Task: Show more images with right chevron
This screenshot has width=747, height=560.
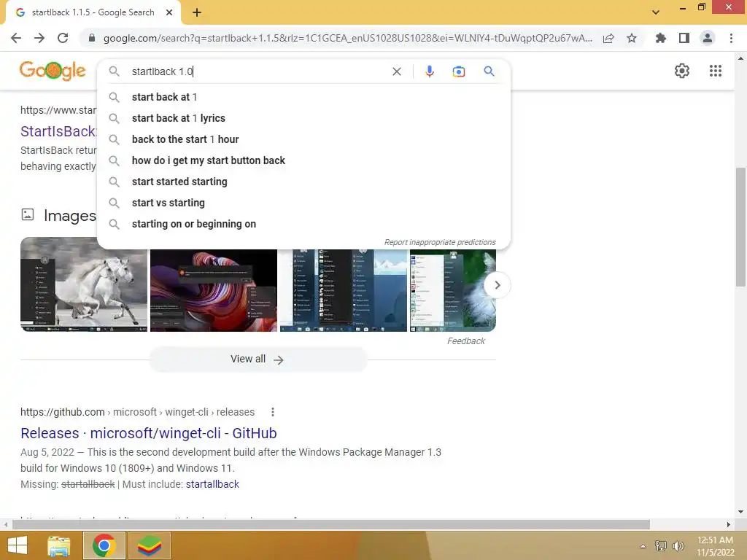Action: pos(497,285)
